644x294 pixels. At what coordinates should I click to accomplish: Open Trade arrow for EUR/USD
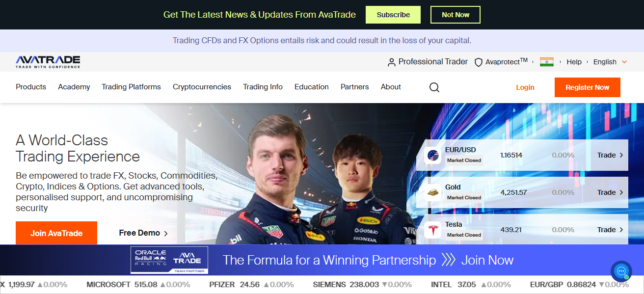(x=611, y=155)
